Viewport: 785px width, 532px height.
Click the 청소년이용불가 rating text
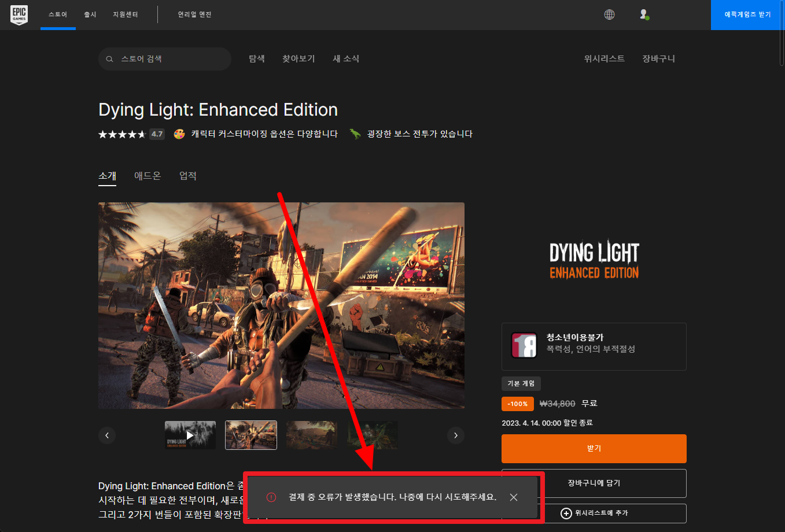575,338
